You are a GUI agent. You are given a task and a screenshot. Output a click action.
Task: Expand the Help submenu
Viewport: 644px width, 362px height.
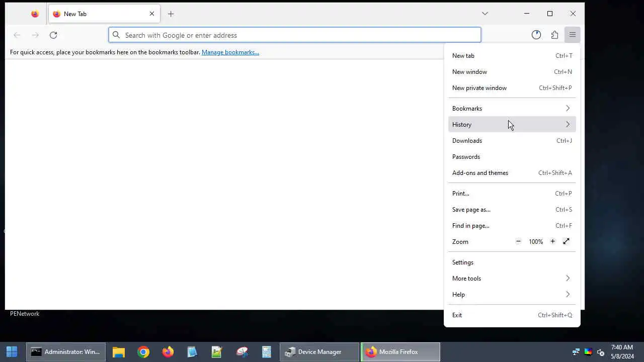tap(512, 295)
